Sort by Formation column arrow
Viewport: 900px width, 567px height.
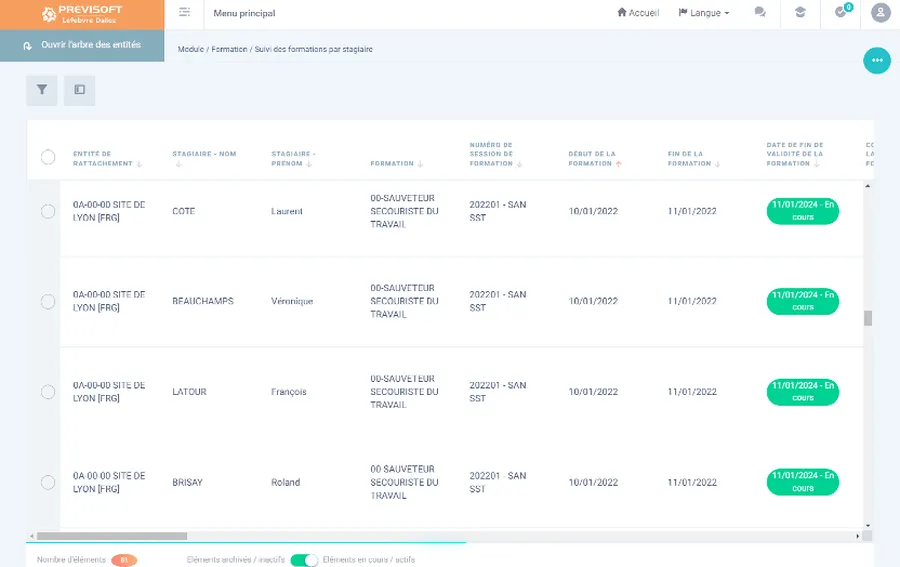click(x=420, y=164)
